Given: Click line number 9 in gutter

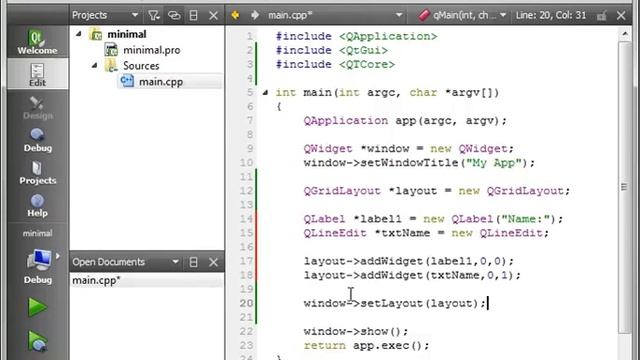Looking at the screenshot, I should (249, 149).
